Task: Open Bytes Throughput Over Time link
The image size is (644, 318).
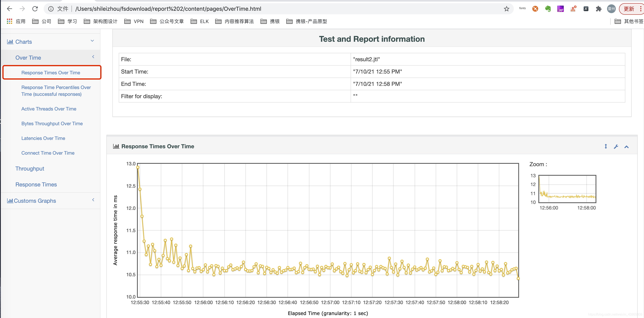Action: point(52,124)
